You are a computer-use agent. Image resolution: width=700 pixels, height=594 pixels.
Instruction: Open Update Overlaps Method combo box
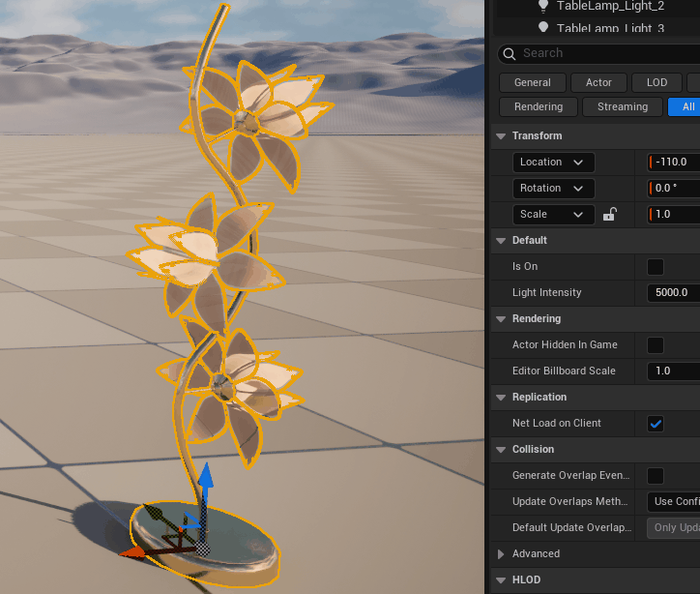(x=674, y=502)
